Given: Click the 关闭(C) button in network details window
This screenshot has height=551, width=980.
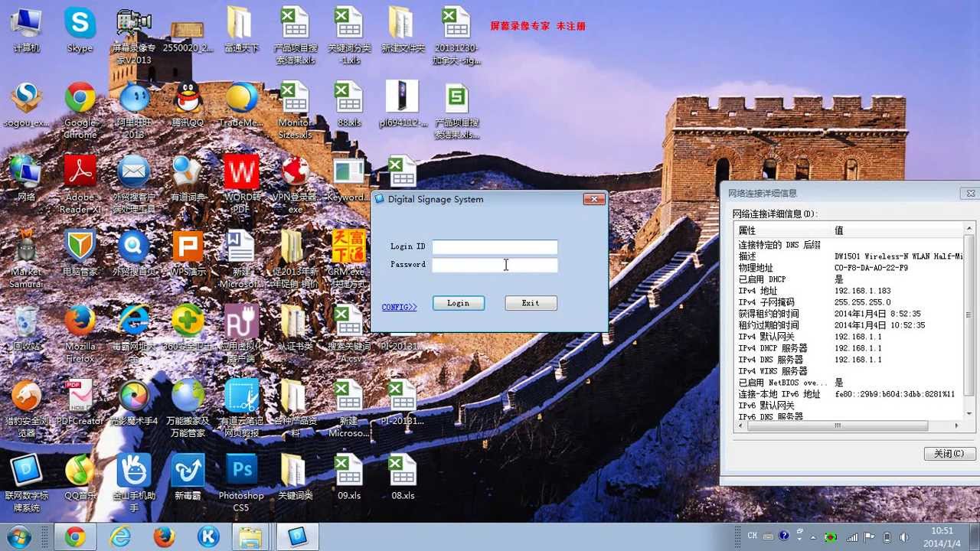Looking at the screenshot, I should pyautogui.click(x=949, y=454).
